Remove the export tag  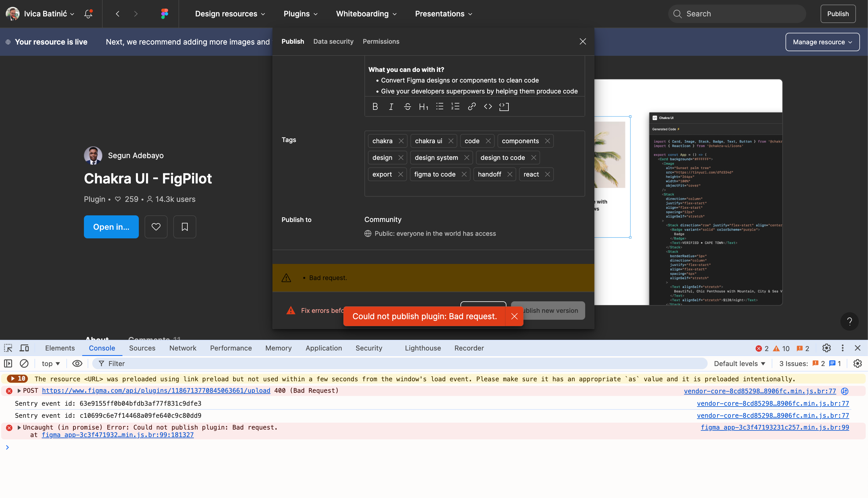point(400,175)
